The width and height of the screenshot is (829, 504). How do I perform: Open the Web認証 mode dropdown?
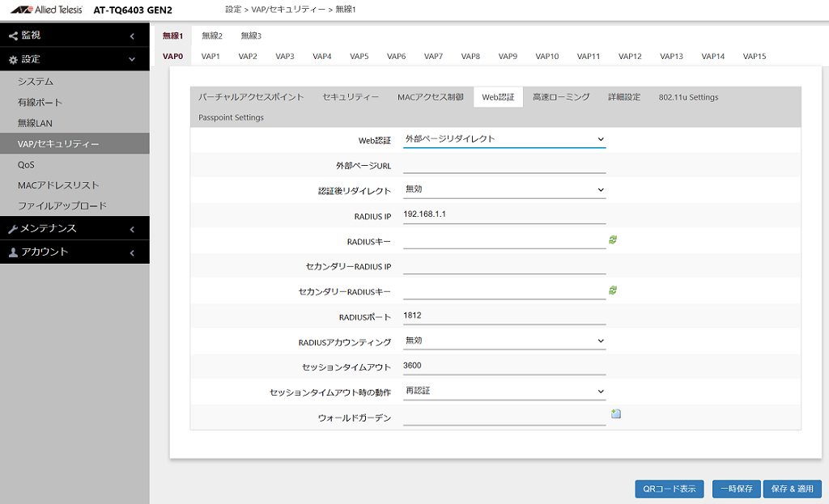(x=504, y=139)
